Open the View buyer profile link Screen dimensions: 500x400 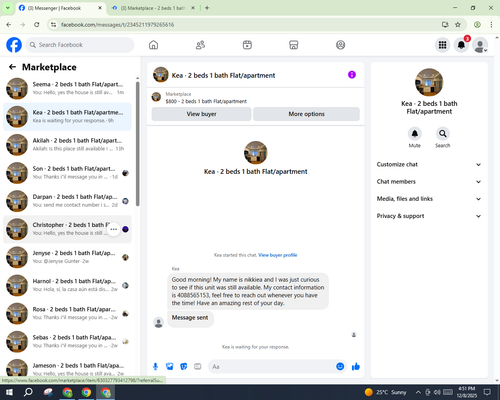pyautogui.click(x=278, y=255)
